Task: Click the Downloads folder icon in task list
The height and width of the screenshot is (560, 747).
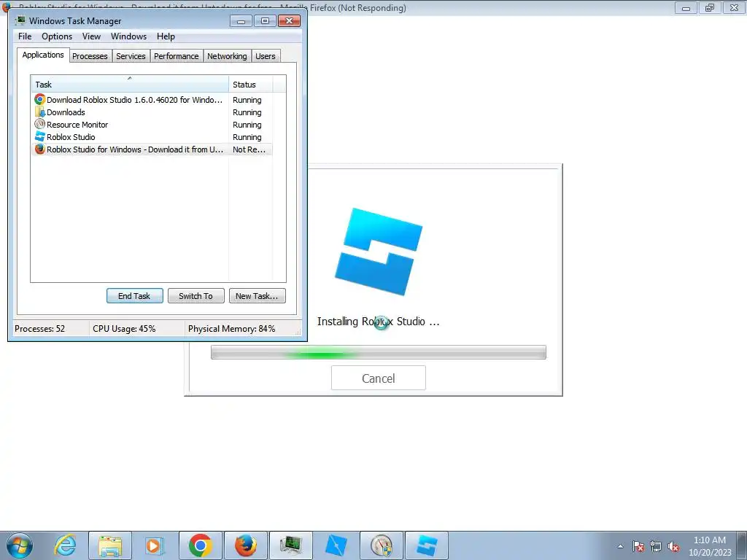Action: tap(40, 112)
